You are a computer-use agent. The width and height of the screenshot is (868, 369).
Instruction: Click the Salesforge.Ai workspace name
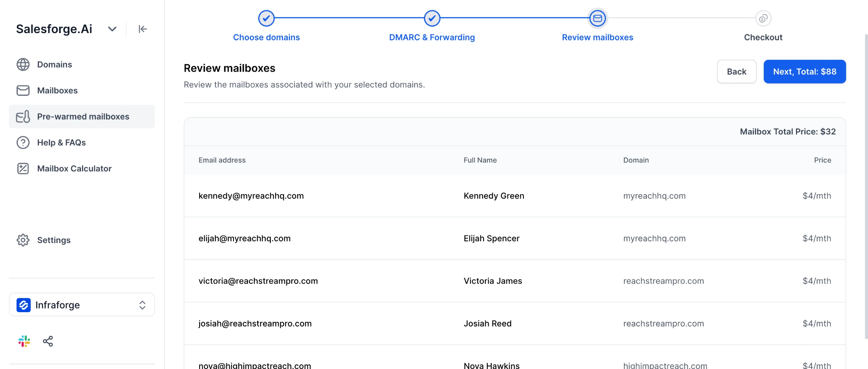click(54, 29)
